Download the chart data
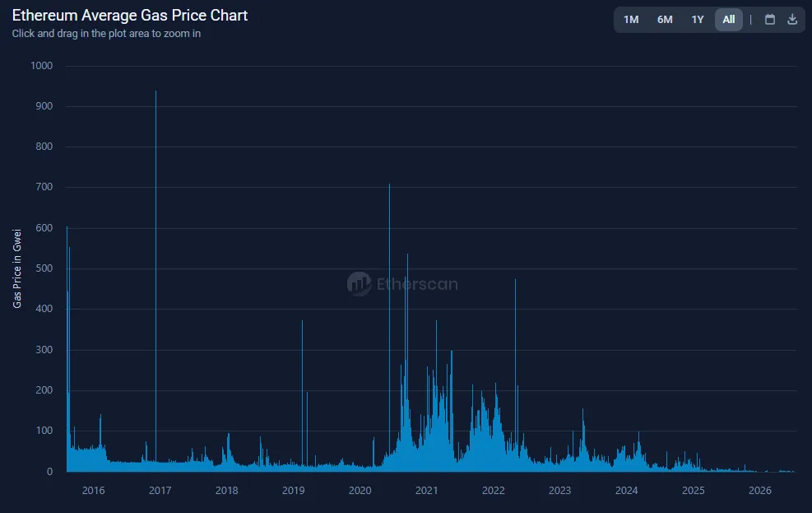Image resolution: width=812 pixels, height=513 pixels. coord(792,20)
